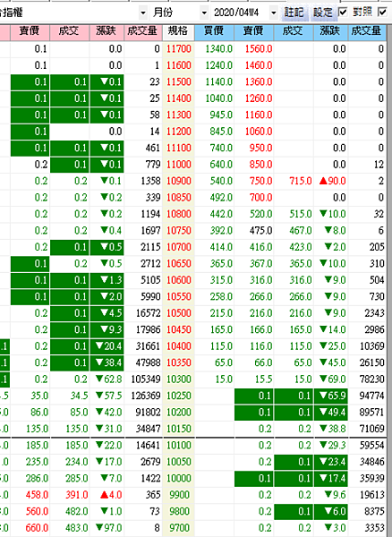
Task: Click call volume 105349 cell
Action: click(x=143, y=379)
